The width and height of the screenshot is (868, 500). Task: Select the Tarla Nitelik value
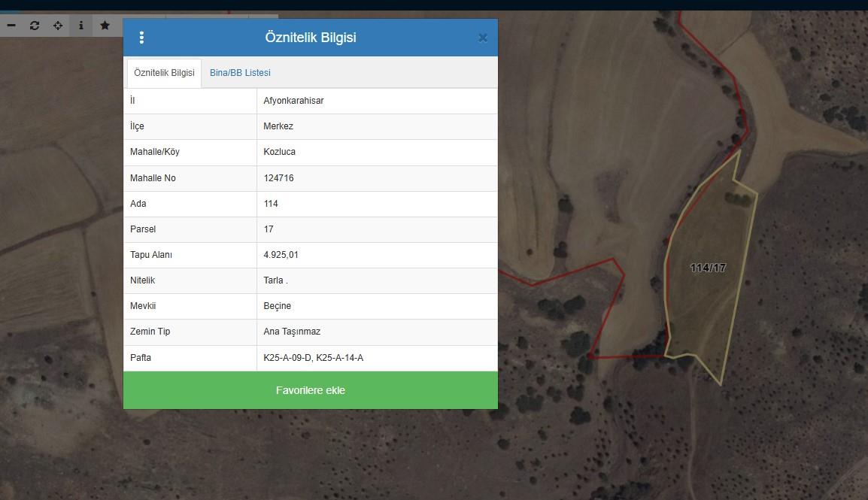275,280
